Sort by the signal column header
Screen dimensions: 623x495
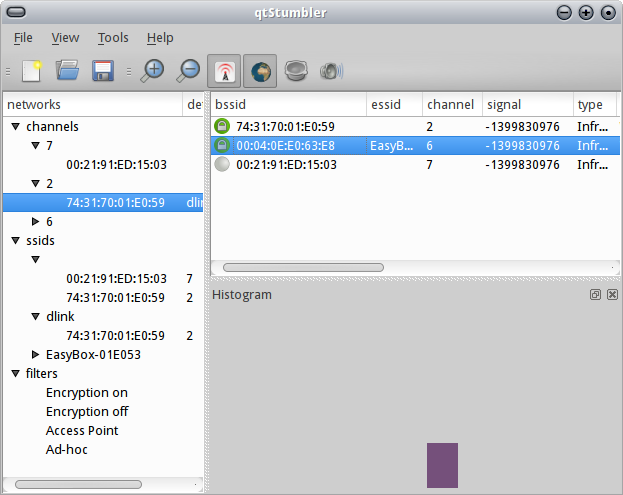[528, 104]
